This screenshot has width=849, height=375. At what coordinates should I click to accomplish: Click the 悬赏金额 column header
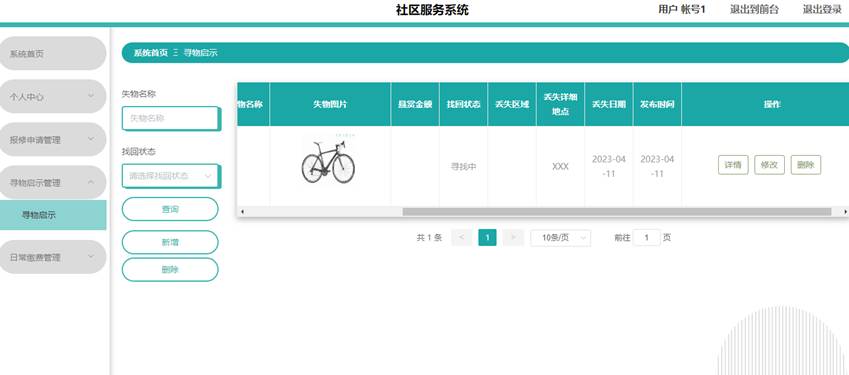[x=415, y=104]
